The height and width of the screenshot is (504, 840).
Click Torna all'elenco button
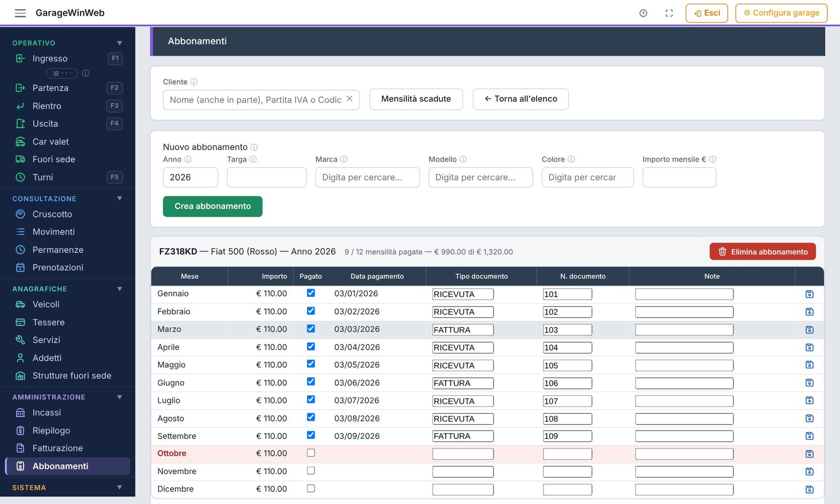520,99
